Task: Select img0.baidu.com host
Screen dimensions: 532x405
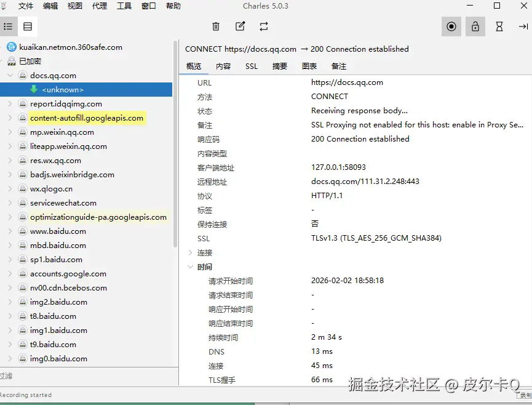Action: coord(58,358)
